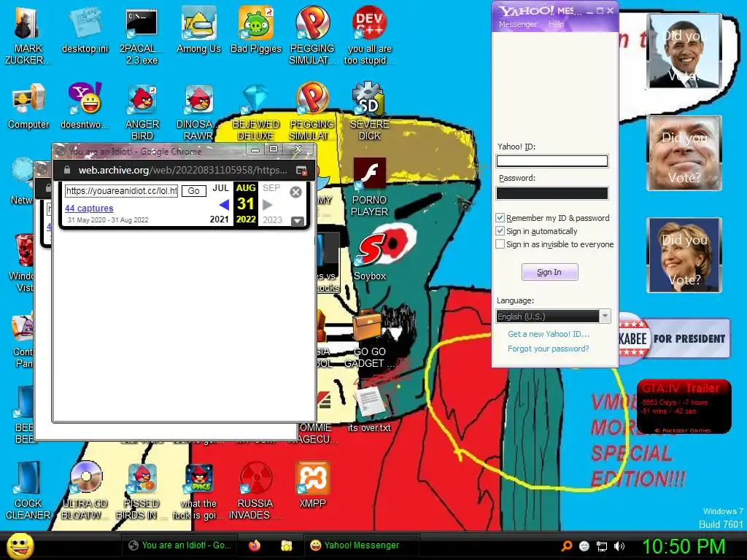Click the magnifier search tray icon

[566, 546]
